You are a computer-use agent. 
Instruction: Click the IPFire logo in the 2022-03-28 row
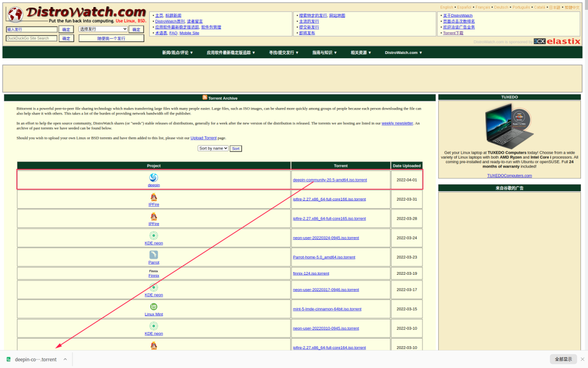click(154, 216)
